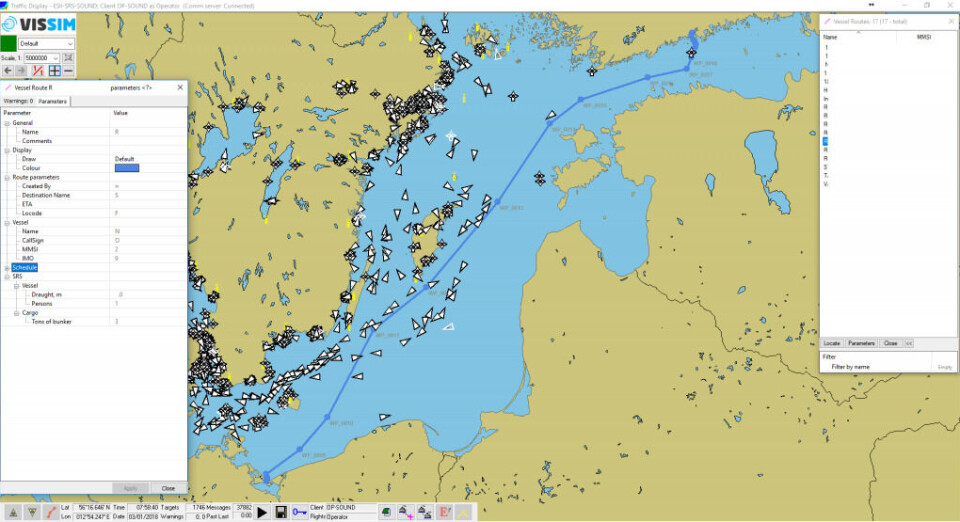The height and width of the screenshot is (522, 960).
Task: Click Close button at bottom of parameters panel
Action: (168, 488)
